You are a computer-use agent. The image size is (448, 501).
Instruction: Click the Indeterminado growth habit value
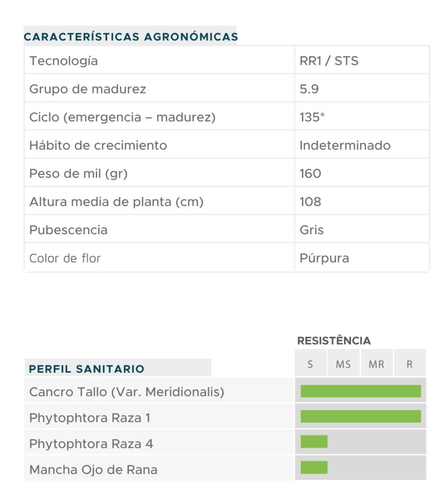(x=345, y=145)
